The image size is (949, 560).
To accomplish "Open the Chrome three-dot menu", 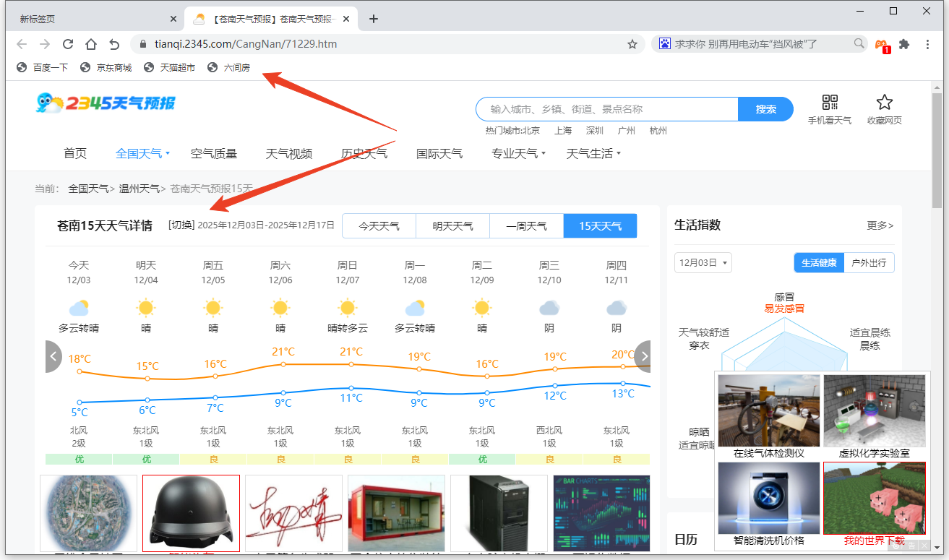I will [x=928, y=44].
